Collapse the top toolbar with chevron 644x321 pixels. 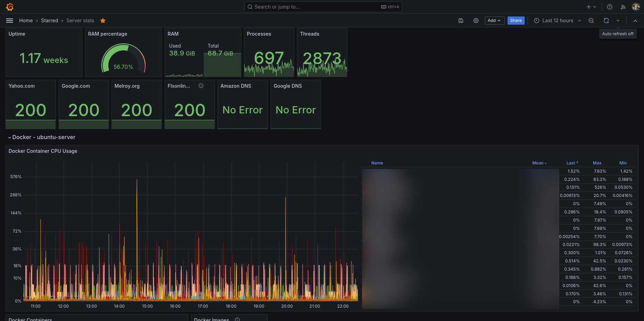tap(635, 21)
